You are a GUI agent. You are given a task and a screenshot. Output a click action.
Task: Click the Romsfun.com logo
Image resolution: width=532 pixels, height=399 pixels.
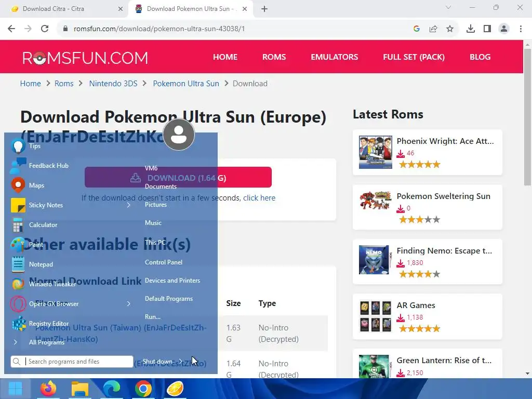tap(85, 58)
